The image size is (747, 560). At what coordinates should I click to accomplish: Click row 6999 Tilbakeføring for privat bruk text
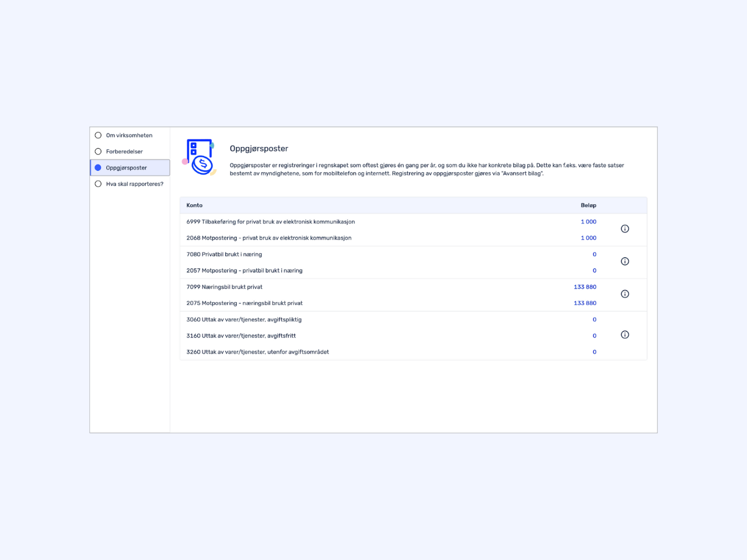(271, 222)
